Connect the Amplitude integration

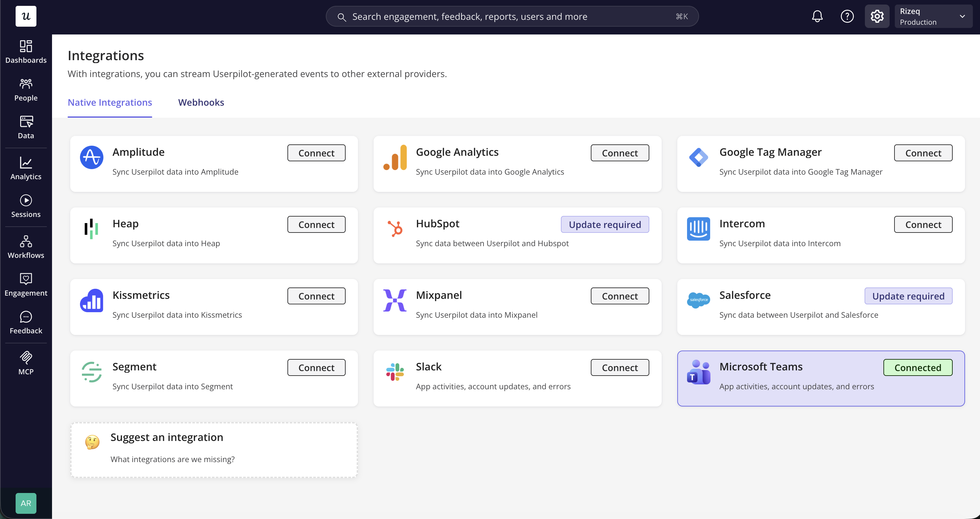click(316, 153)
